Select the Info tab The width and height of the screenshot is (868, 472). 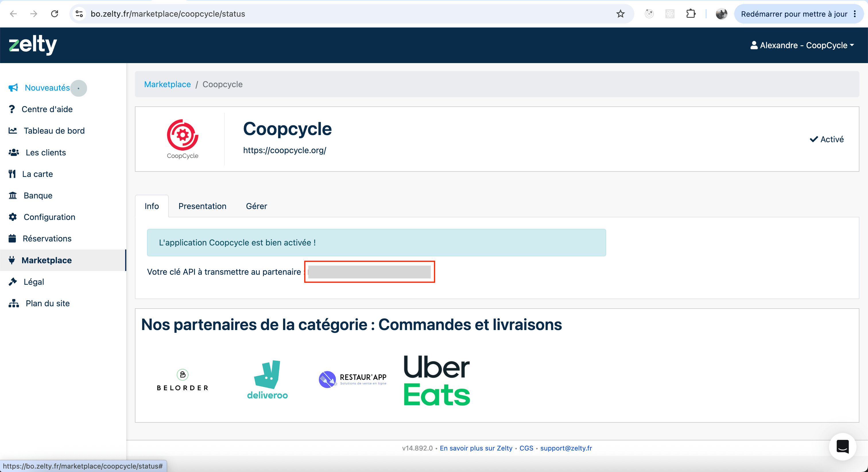click(152, 206)
